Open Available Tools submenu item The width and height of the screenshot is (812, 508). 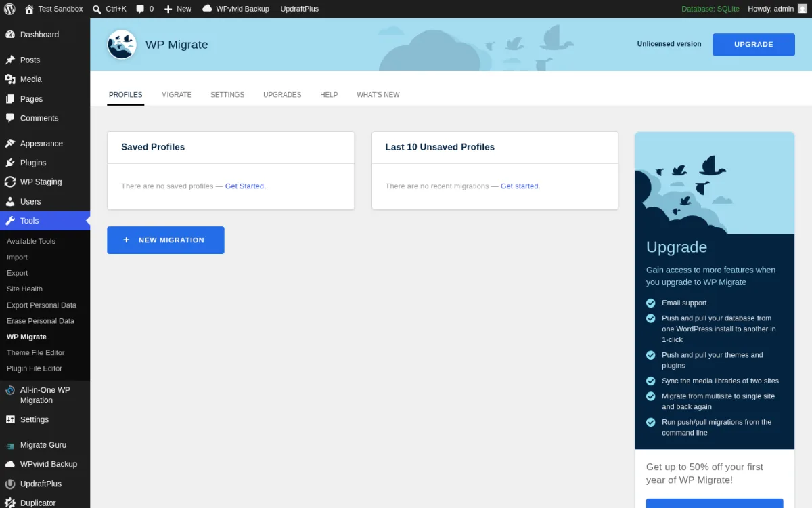[31, 242]
